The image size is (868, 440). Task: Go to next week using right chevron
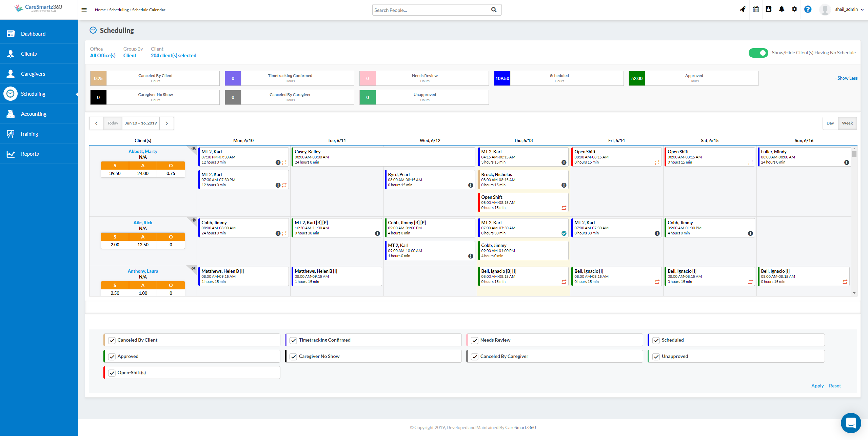click(x=167, y=123)
